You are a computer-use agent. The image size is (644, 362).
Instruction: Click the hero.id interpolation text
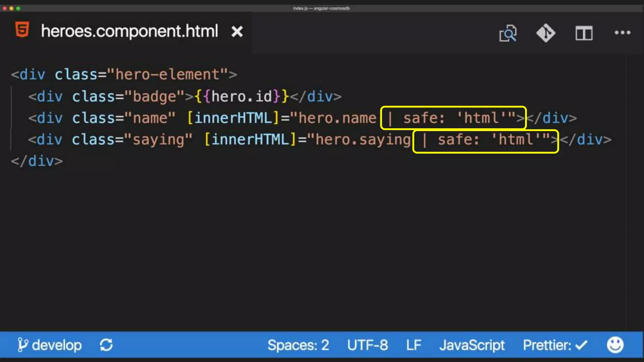[x=241, y=96]
